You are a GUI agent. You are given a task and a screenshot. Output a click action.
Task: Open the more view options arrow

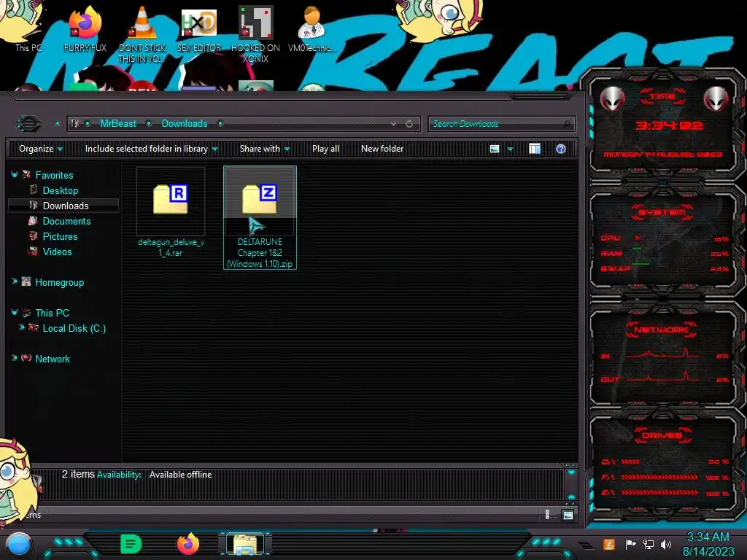click(x=510, y=149)
